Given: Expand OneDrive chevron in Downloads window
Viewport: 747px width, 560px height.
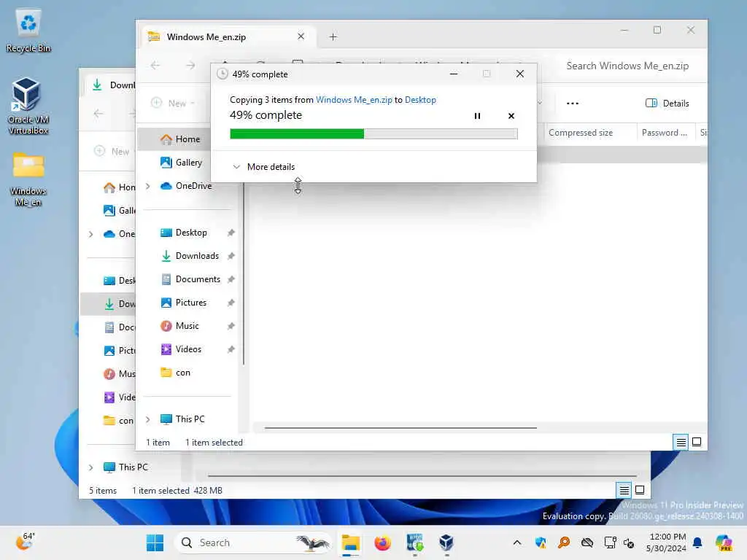Looking at the screenshot, I should coord(90,234).
